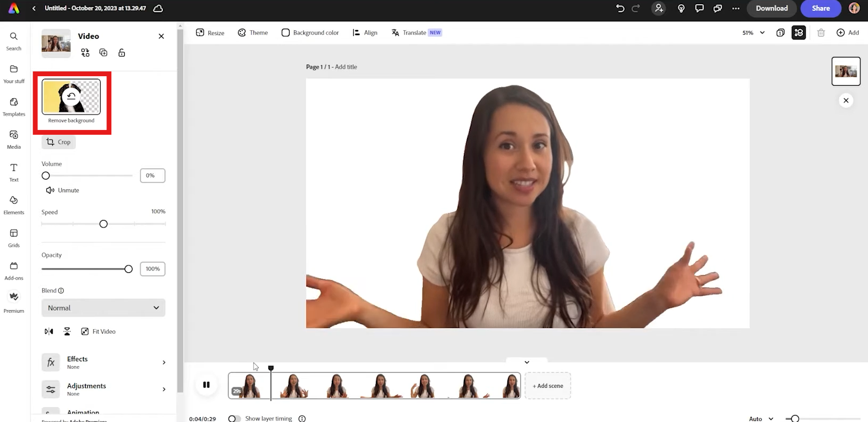Show Blend mode info tooltip

click(x=61, y=291)
